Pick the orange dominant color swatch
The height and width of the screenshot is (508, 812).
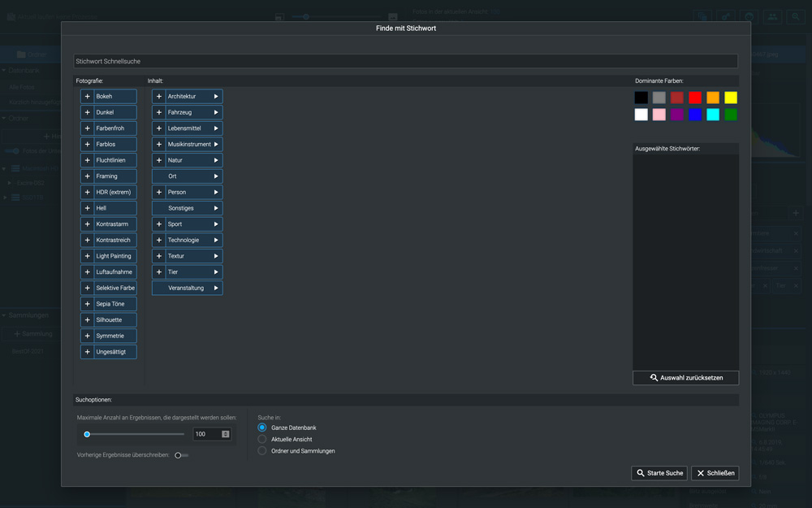[713, 98]
